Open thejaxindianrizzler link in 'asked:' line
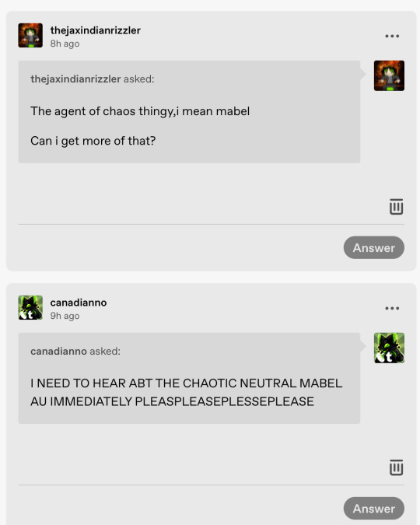Screen dimensions: 420x525 [x=75, y=79]
